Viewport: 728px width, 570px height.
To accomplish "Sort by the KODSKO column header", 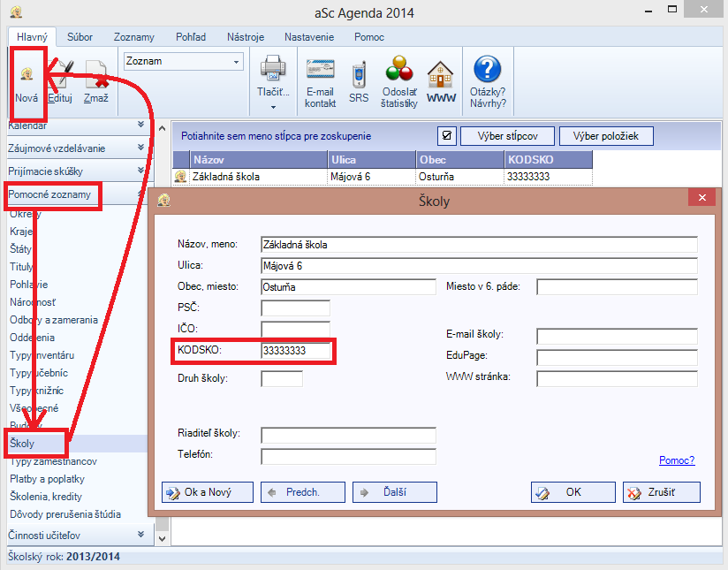I will pyautogui.click(x=549, y=160).
